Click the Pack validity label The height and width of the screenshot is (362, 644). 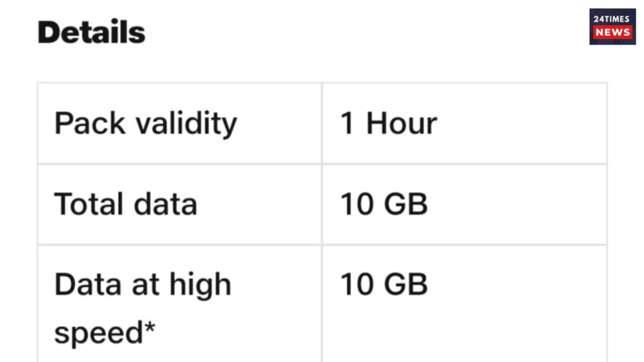146,124
